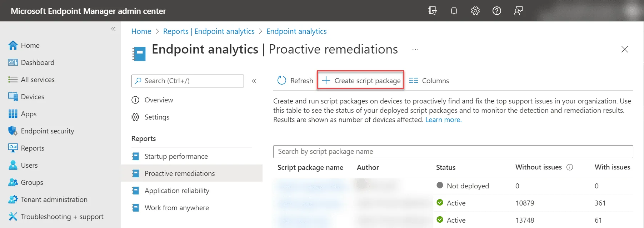
Task: Open the feedback icon in the header
Action: (518, 11)
